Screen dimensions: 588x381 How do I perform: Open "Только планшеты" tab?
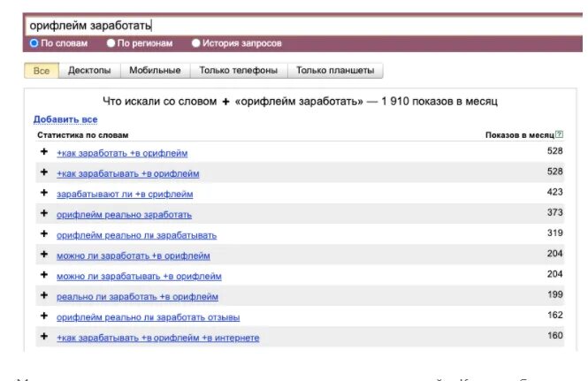tap(335, 71)
